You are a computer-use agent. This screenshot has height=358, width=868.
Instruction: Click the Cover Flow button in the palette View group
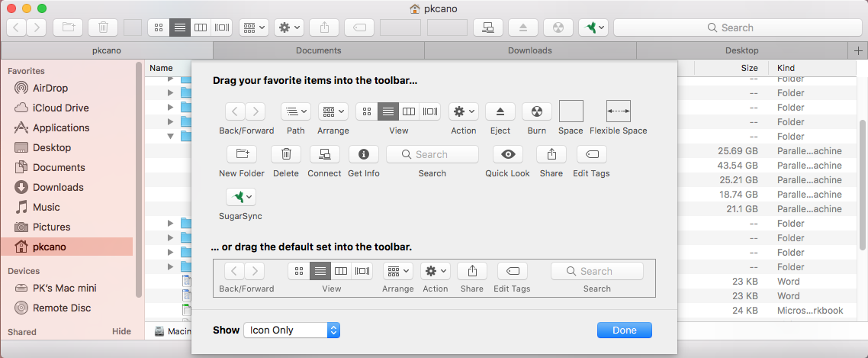click(430, 111)
